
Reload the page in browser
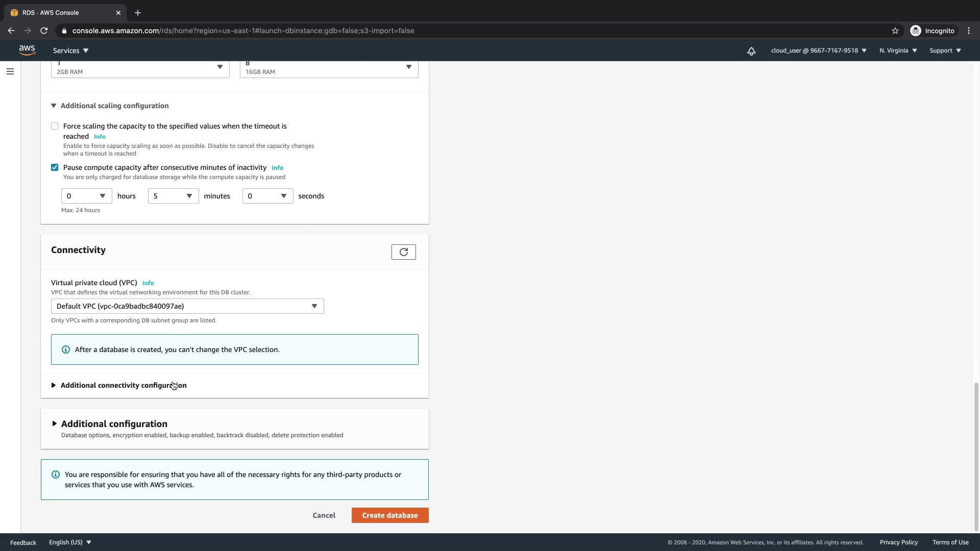click(44, 31)
